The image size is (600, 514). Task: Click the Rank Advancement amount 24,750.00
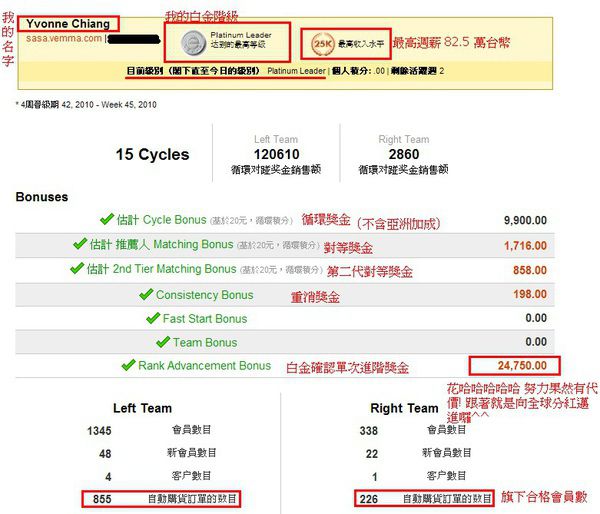[522, 366]
